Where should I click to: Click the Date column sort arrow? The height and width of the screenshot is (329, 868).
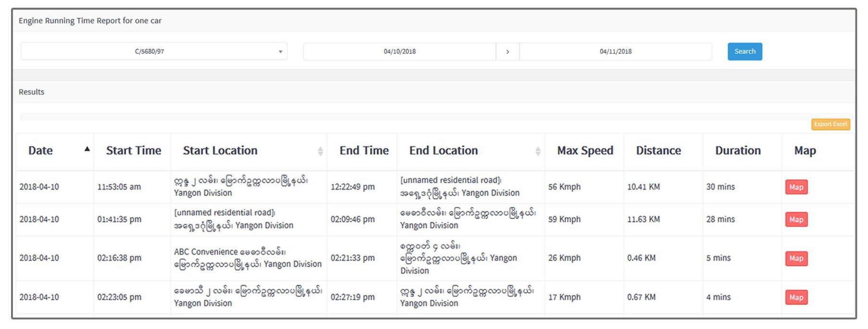click(x=87, y=150)
